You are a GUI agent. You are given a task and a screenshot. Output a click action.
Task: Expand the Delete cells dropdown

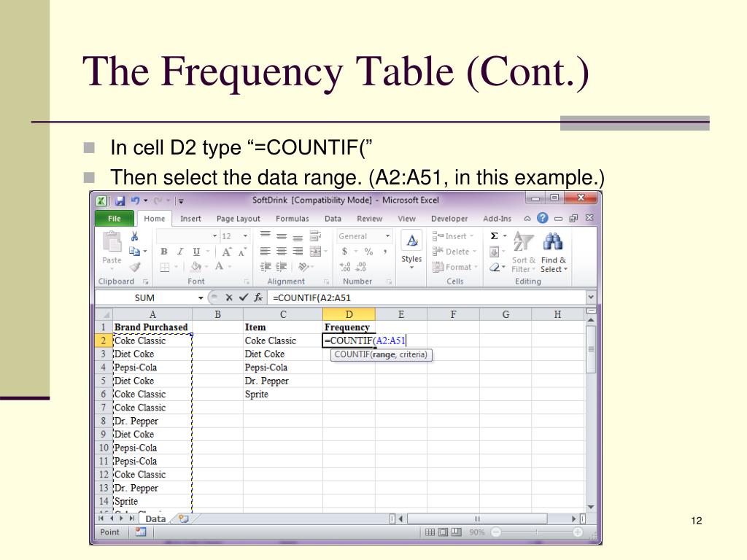[x=474, y=252]
